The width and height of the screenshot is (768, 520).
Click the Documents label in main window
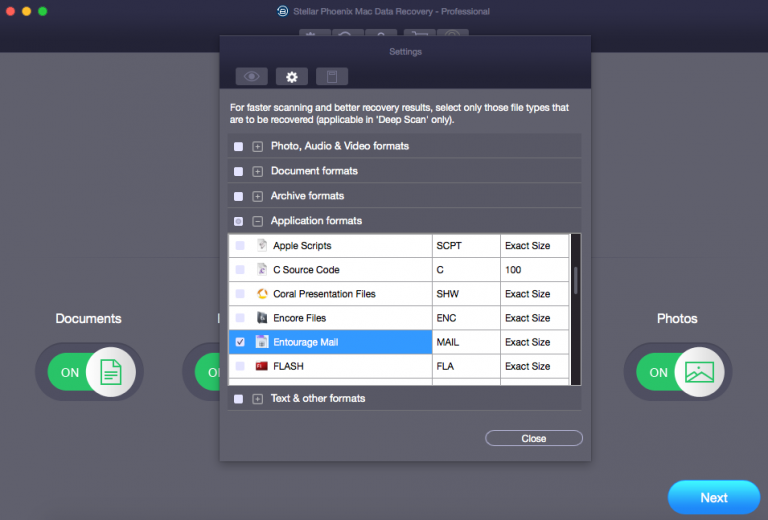[x=88, y=319]
